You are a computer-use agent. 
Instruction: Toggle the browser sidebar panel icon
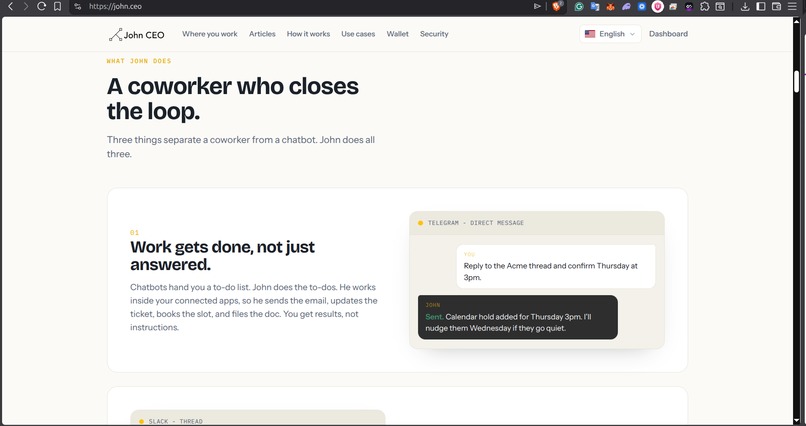coord(761,7)
